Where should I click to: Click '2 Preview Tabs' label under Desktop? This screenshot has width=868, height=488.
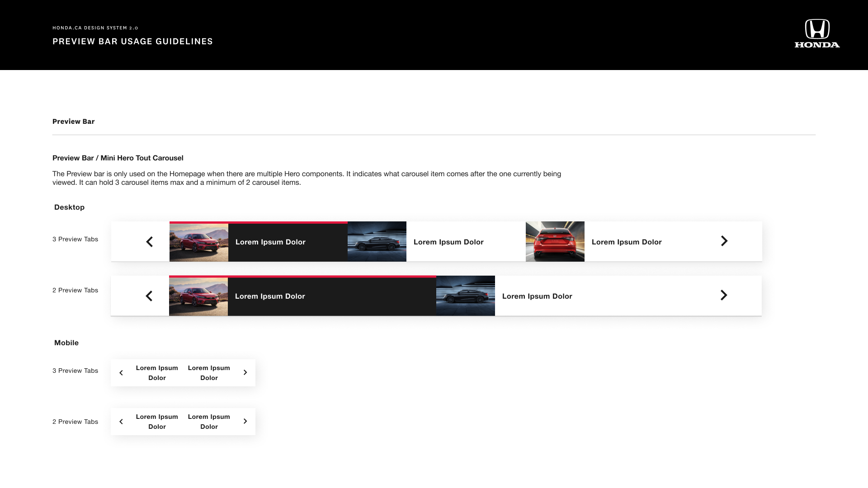click(x=75, y=290)
